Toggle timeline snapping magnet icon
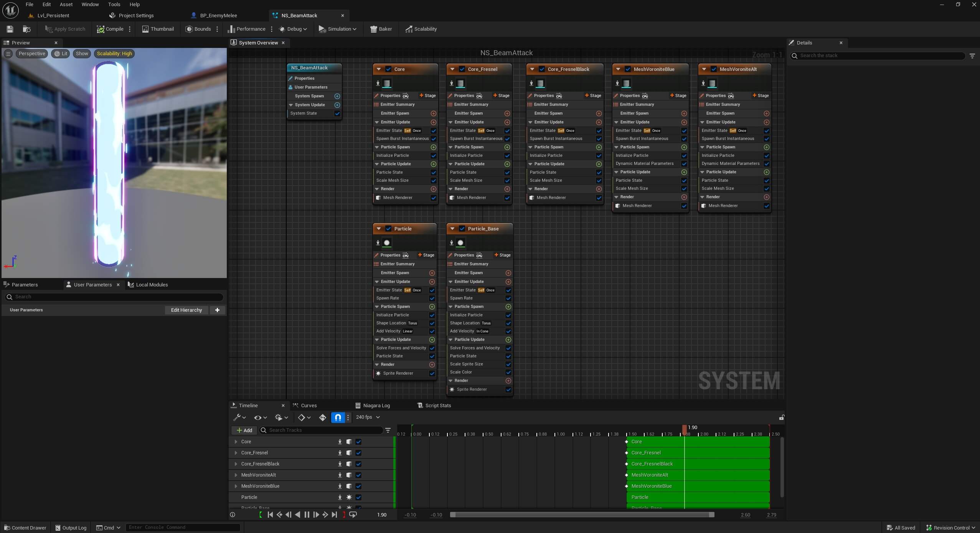 [338, 417]
